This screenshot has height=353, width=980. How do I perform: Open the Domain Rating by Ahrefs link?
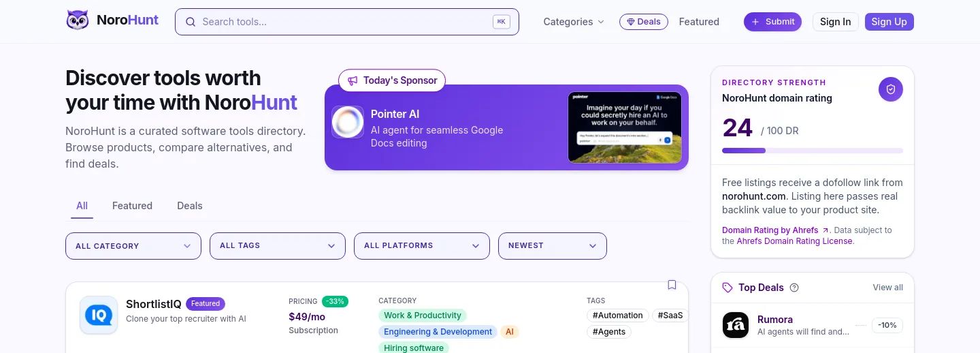coord(775,230)
